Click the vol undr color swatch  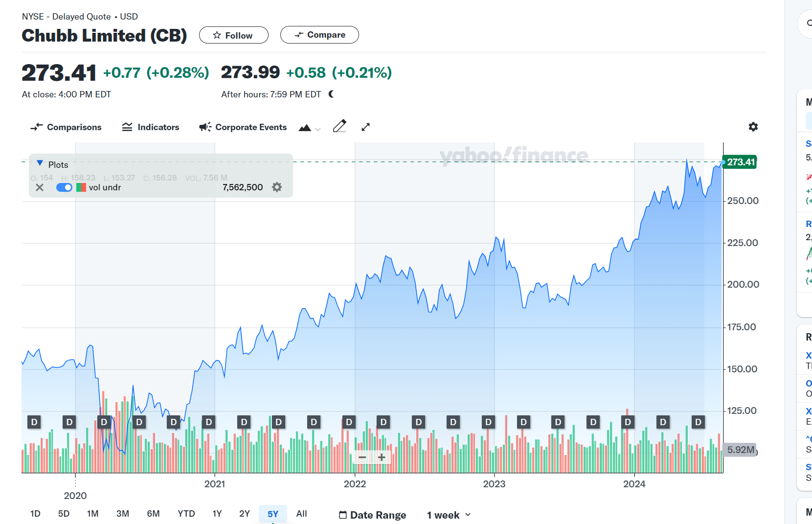coord(81,187)
